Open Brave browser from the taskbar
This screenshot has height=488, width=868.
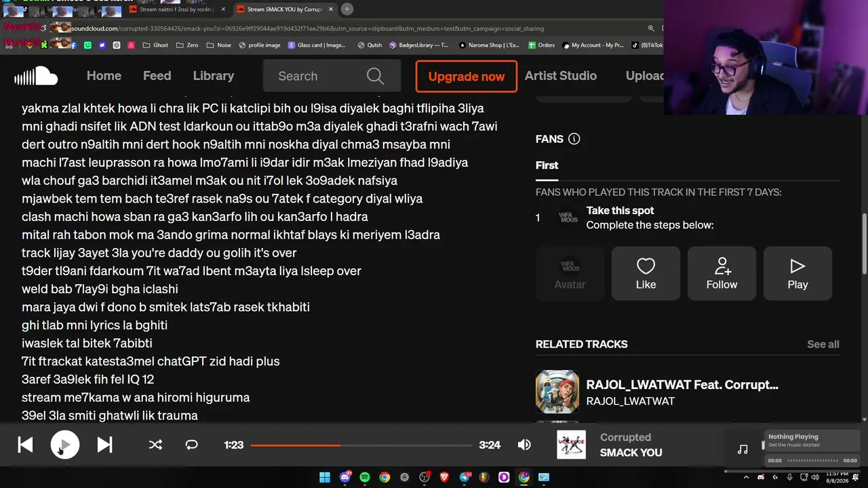tap(444, 477)
